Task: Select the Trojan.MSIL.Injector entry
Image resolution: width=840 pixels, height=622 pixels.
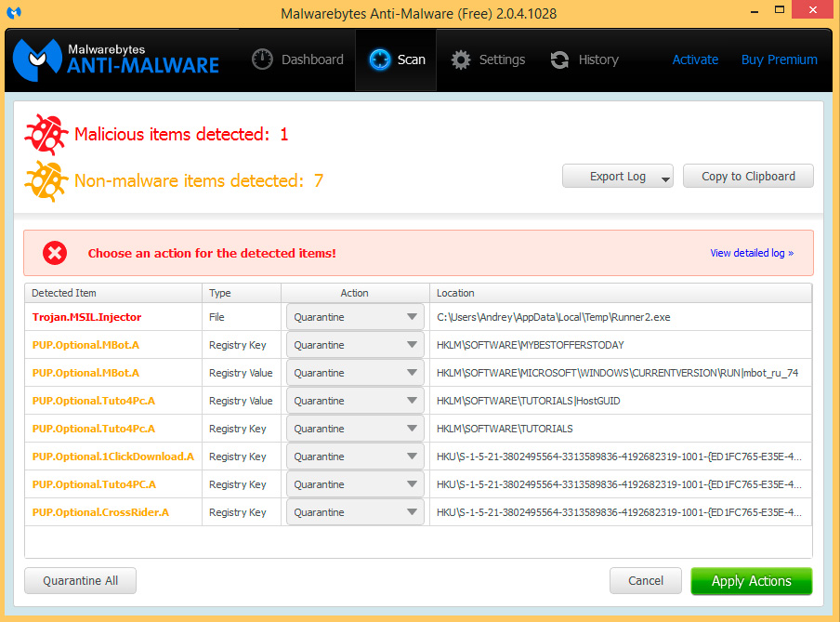Action: [86, 317]
